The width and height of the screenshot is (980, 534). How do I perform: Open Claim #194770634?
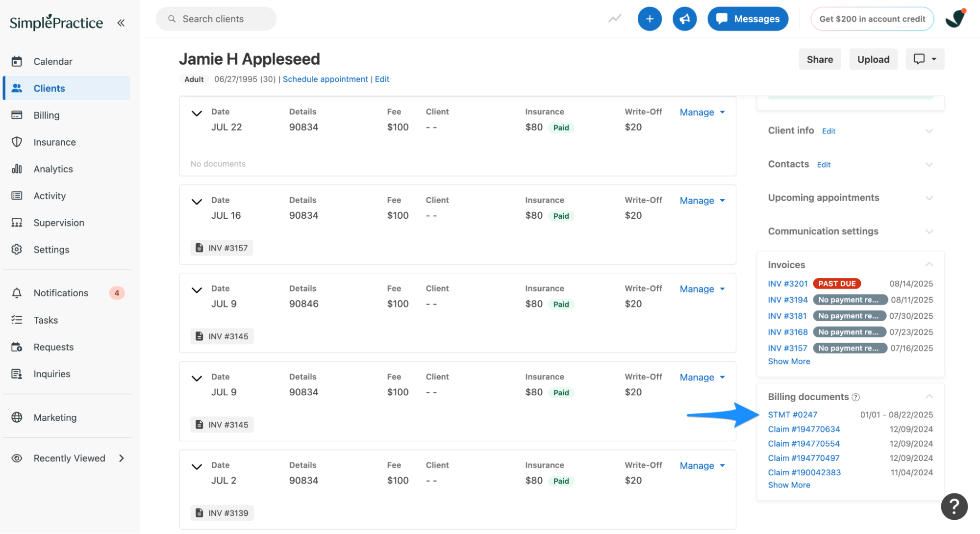click(x=804, y=429)
